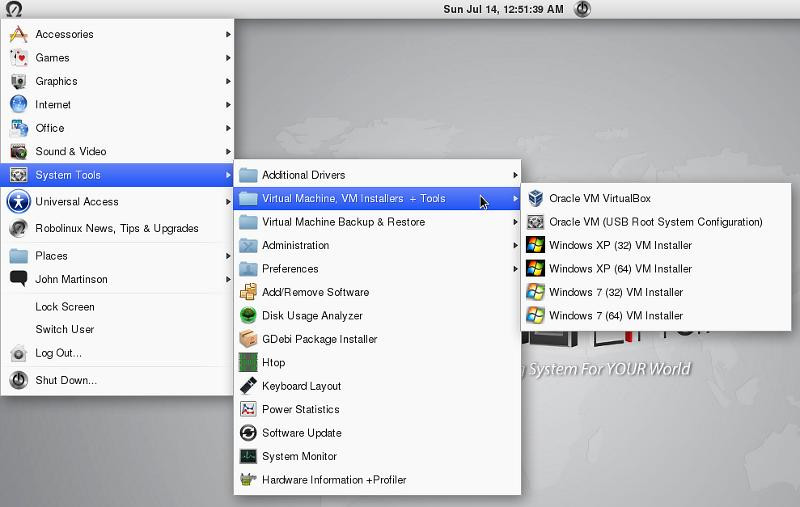Click the Shut Down power icon
Image resolution: width=800 pixels, height=507 pixels.
click(18, 380)
